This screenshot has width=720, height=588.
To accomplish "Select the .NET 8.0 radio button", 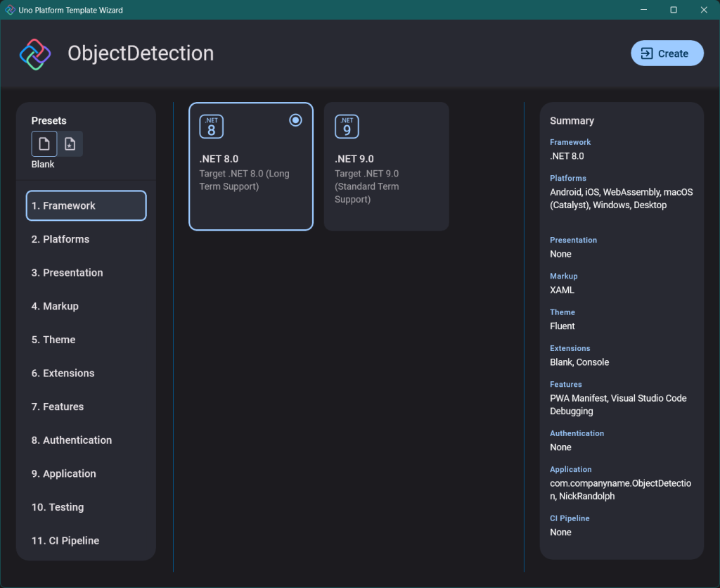I will [x=295, y=120].
